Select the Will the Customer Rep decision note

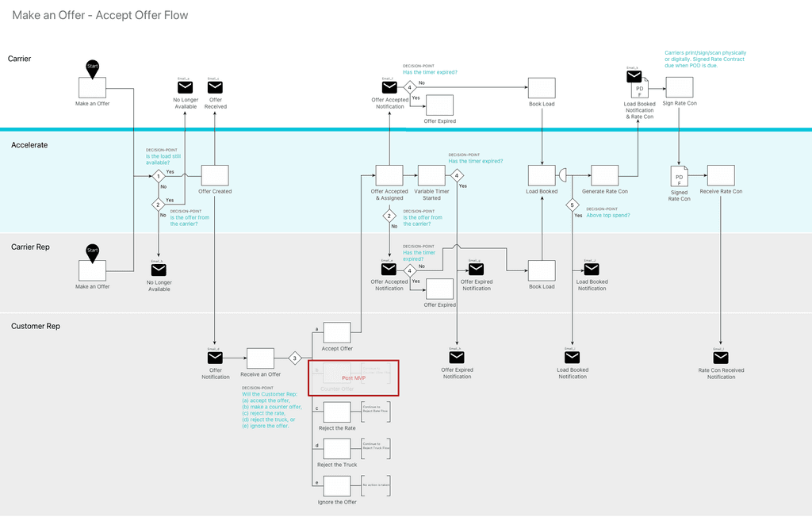pyautogui.click(x=271, y=410)
